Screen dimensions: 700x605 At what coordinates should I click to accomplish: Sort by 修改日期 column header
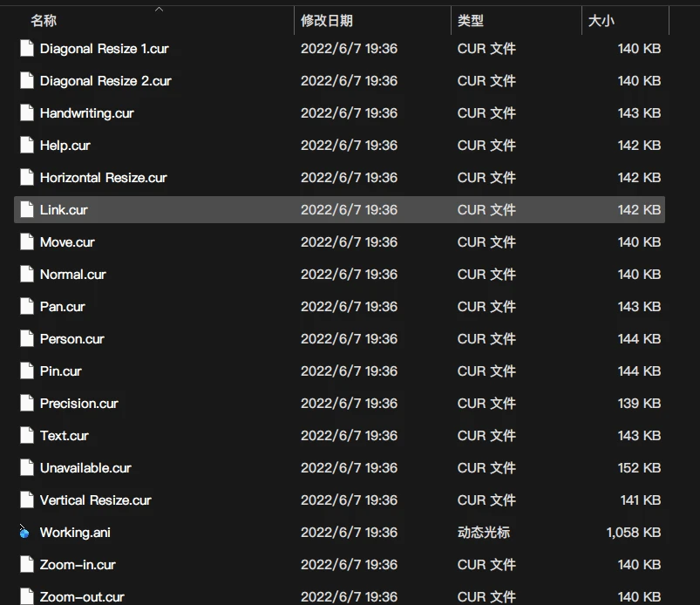327,21
